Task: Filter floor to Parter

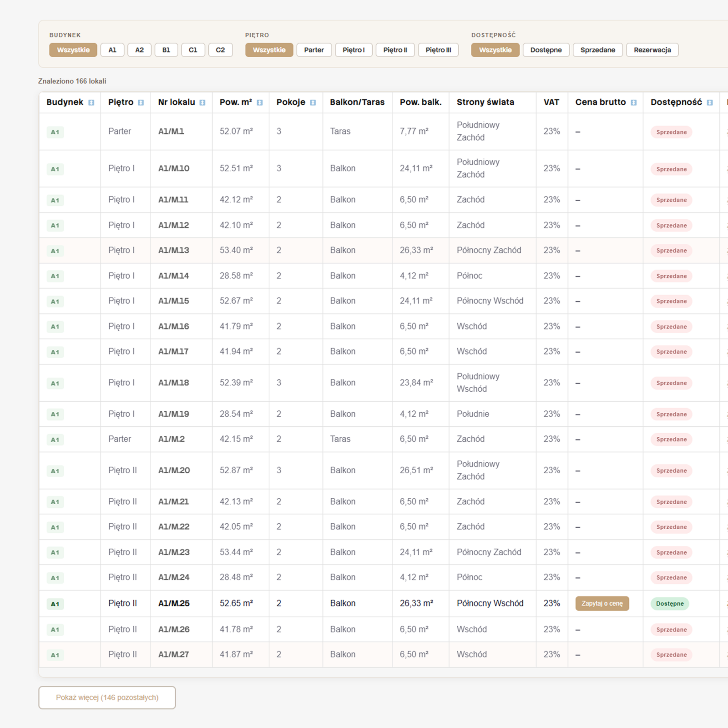Action: (314, 50)
